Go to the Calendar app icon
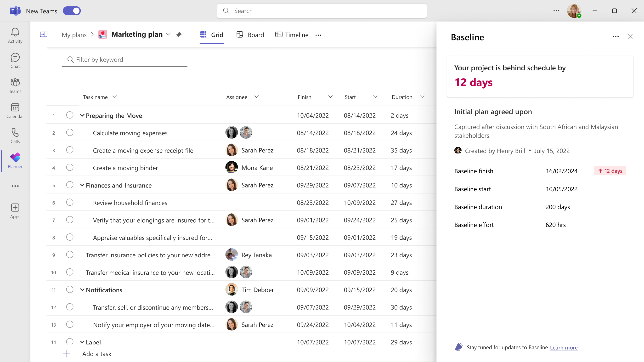 pyautogui.click(x=15, y=111)
